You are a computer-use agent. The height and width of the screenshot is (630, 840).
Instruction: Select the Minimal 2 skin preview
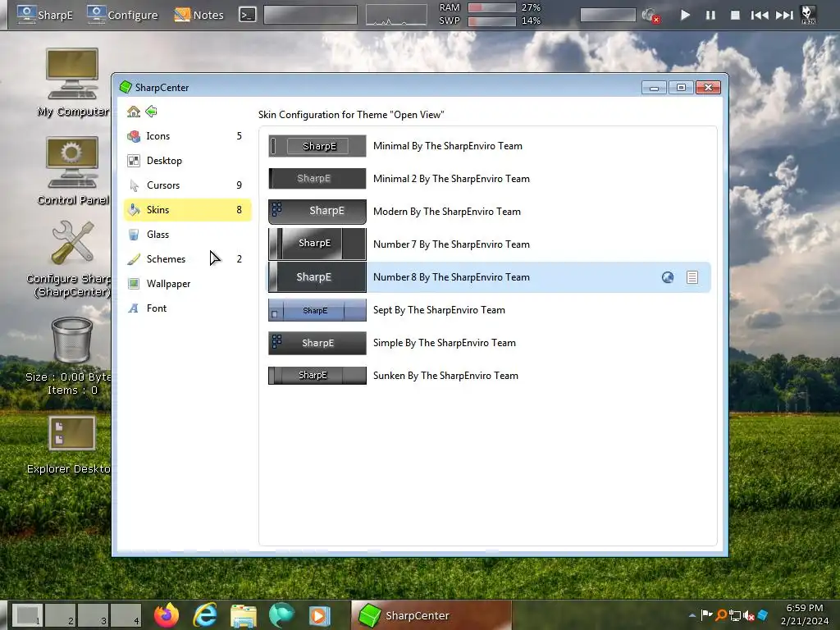(317, 178)
